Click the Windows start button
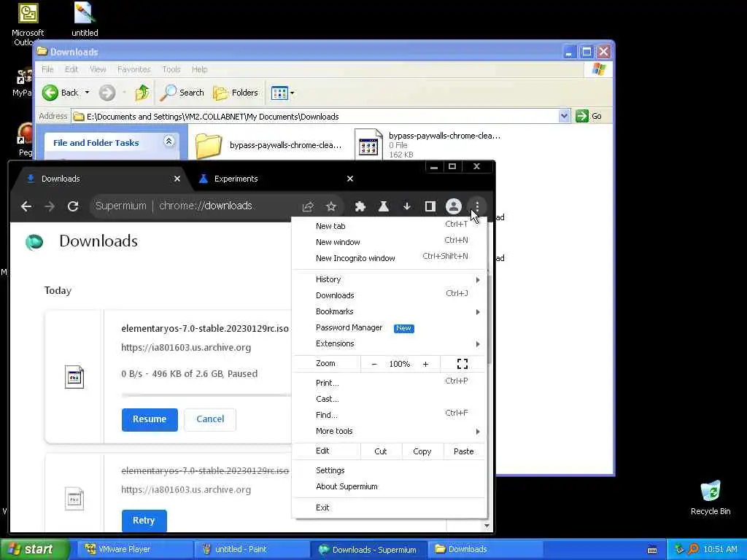 click(x=35, y=550)
